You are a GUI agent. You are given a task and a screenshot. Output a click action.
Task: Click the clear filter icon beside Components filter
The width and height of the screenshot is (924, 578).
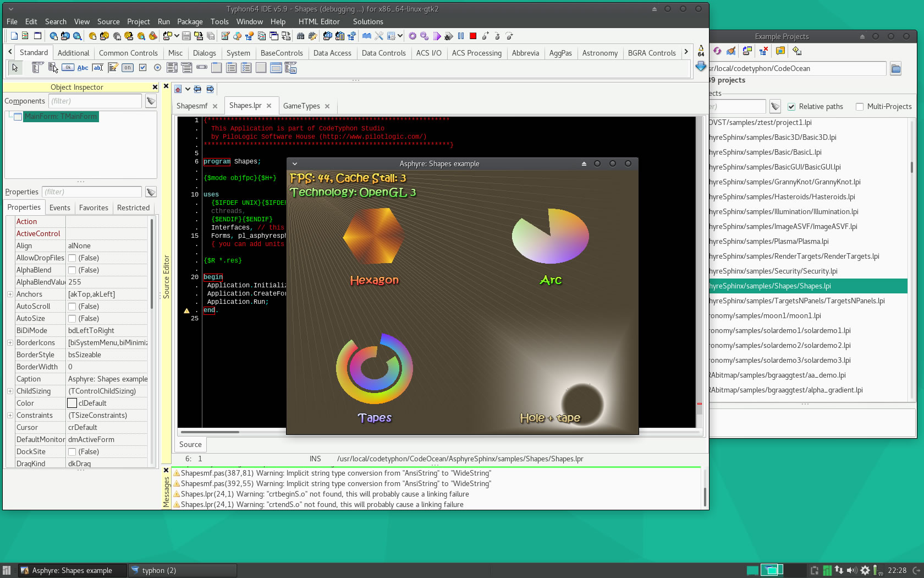[x=151, y=101]
